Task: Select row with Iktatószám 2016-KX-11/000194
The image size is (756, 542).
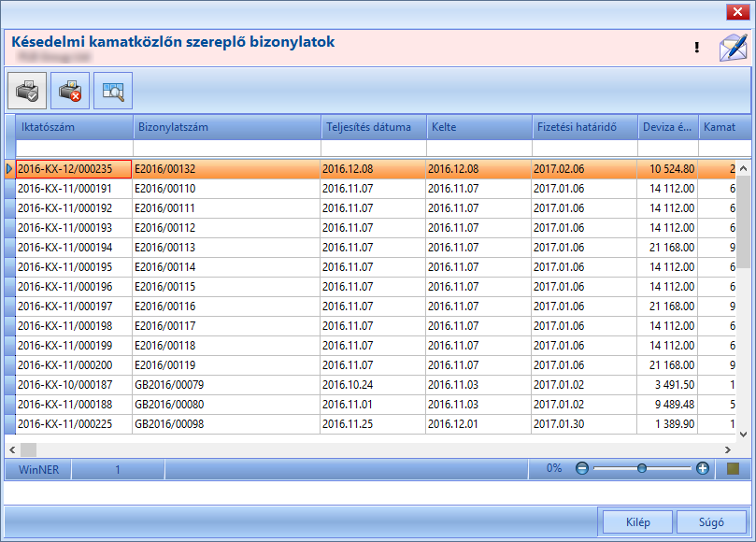Action: click(x=370, y=248)
